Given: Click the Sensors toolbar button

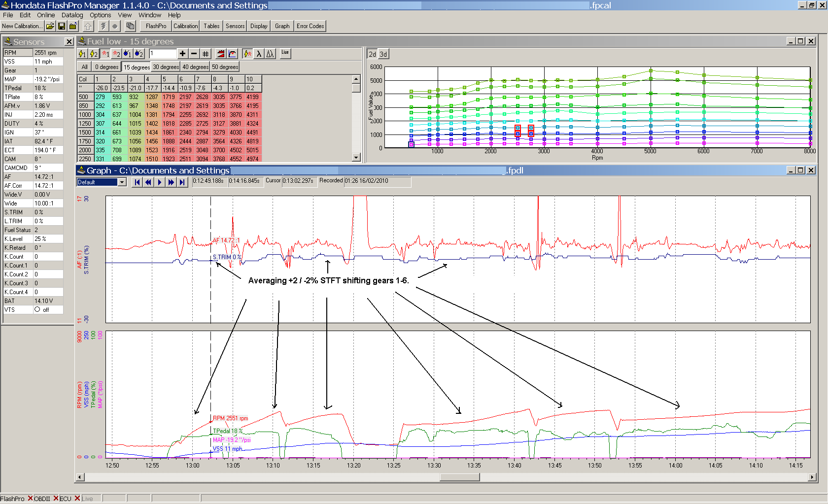Looking at the screenshot, I should pos(235,26).
